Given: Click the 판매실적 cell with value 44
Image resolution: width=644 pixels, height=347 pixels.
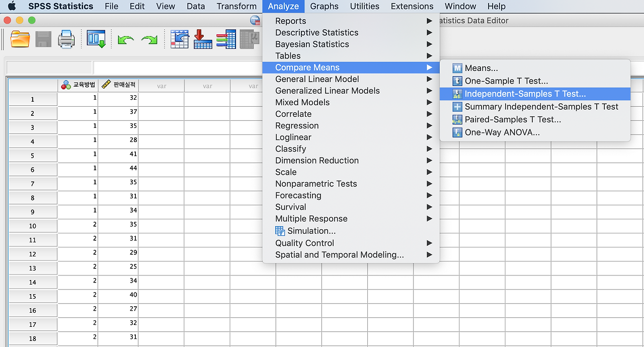Looking at the screenshot, I should pos(118,170).
